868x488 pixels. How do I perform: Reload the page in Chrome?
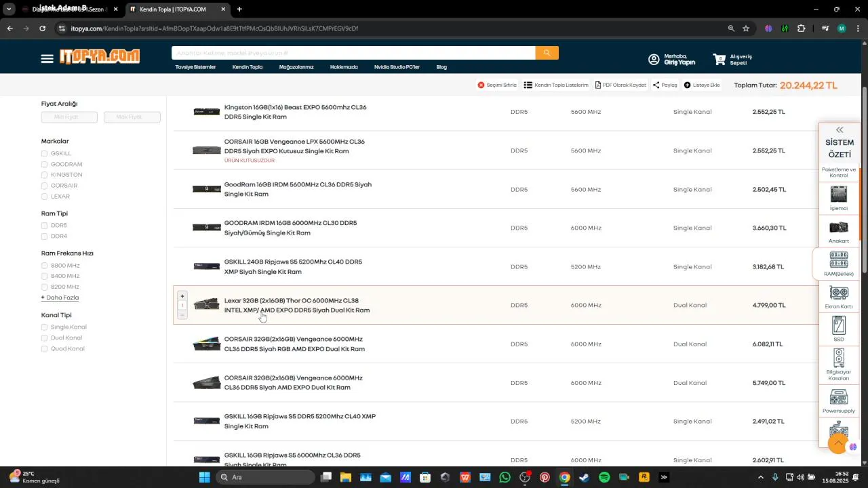click(42, 28)
